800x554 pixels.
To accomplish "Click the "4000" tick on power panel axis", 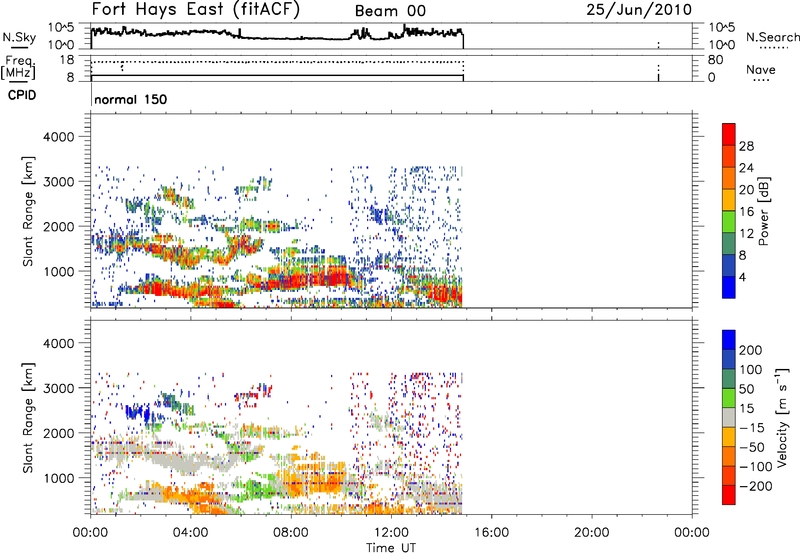I will click(59, 137).
